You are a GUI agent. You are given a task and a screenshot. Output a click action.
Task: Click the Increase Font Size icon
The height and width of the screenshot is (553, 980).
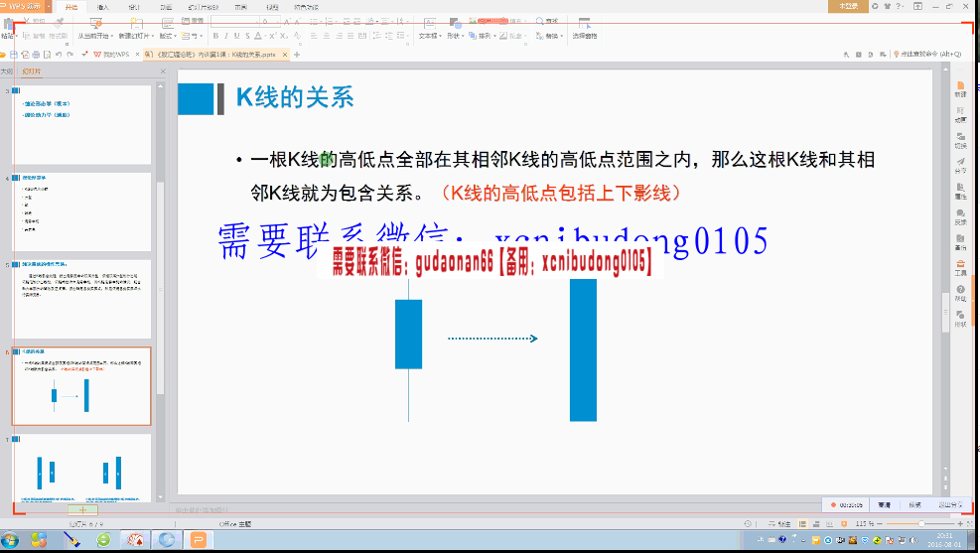(288, 21)
